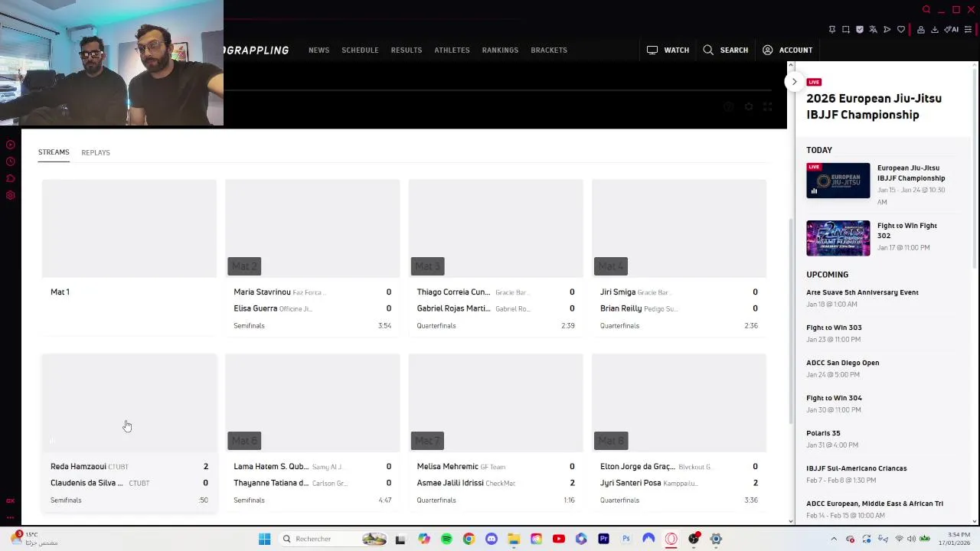Switch to the Replays tab
Viewport: 980px width, 551px height.
pos(96,152)
